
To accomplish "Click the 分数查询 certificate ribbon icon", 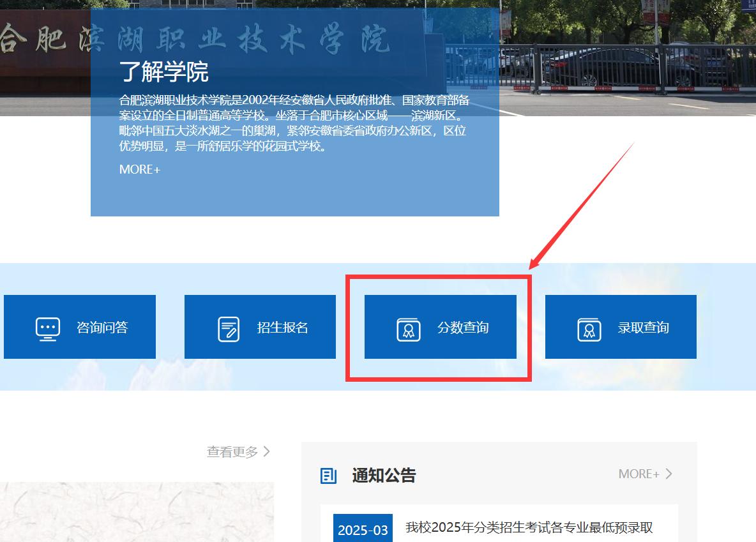I will (x=409, y=330).
